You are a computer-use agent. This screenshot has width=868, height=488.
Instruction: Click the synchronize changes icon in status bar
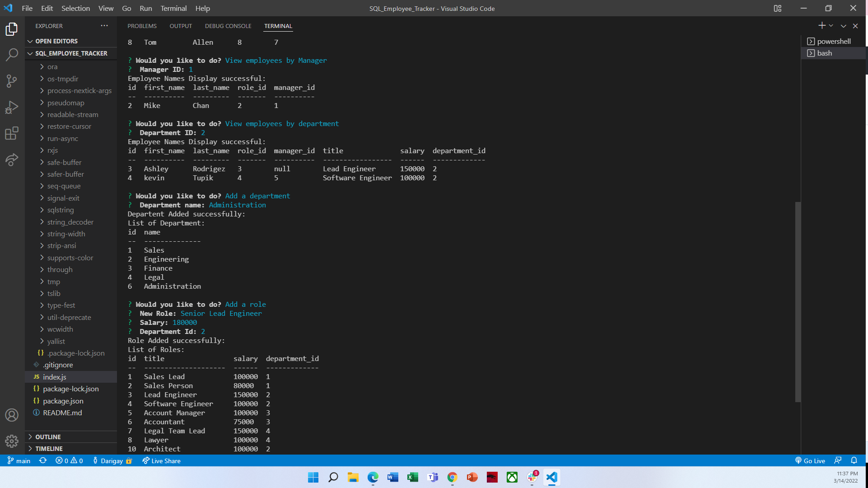point(43,460)
